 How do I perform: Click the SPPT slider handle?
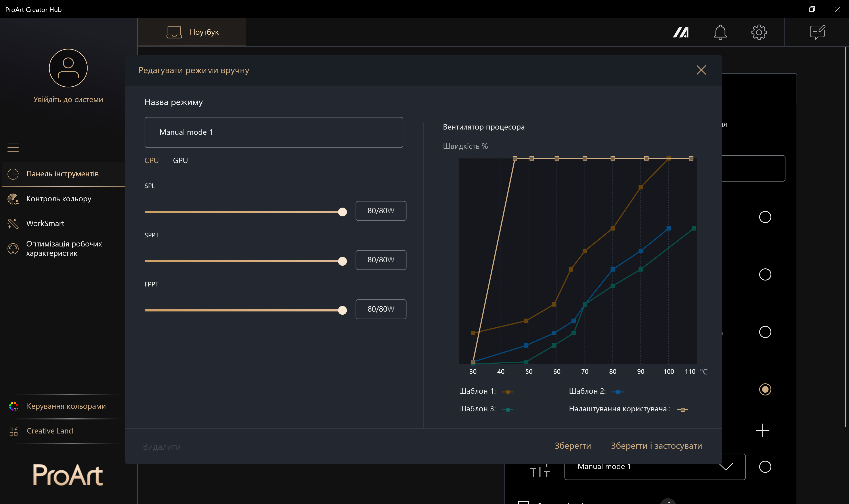(x=342, y=261)
